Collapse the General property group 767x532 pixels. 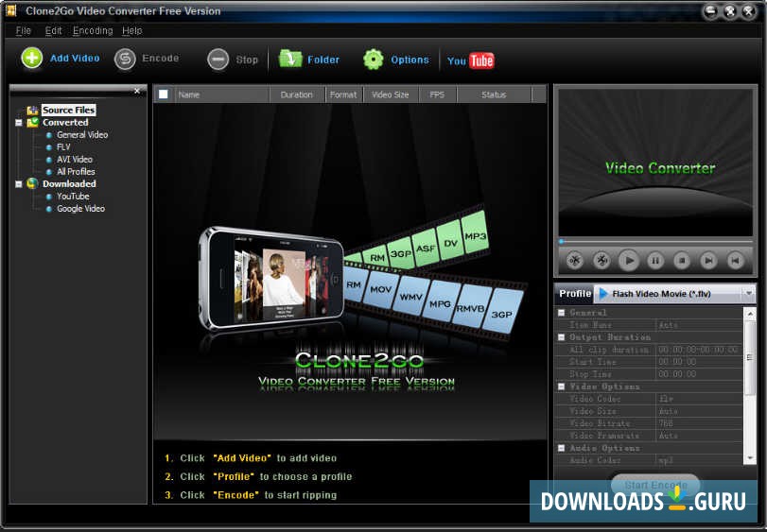[562, 313]
